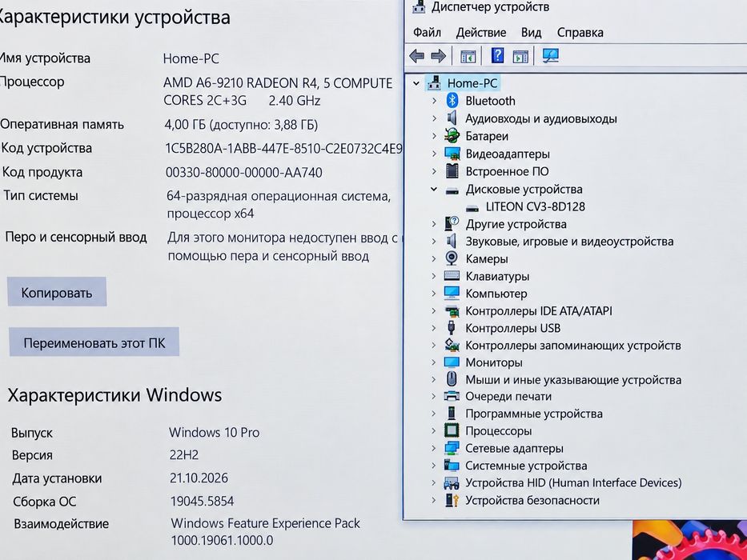This screenshot has width=747, height=560.
Task: Click the network icon beside Сетевые адаптеры
Action: pos(452,448)
